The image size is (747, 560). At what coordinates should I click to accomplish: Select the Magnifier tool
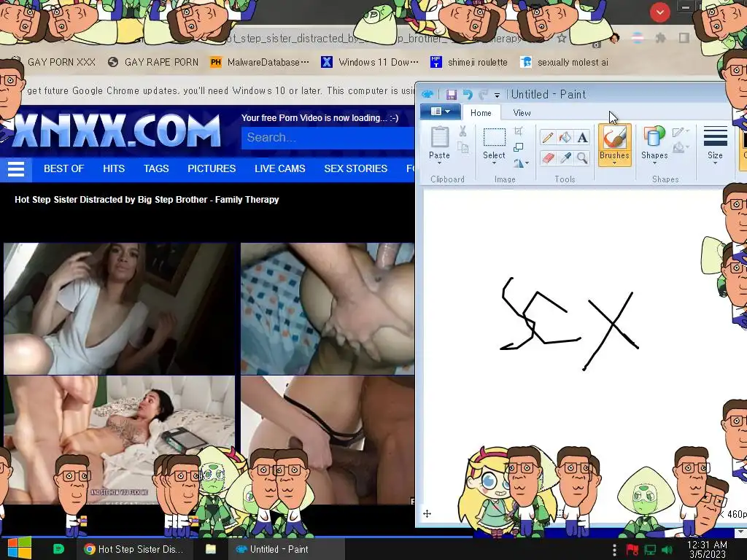tap(582, 157)
